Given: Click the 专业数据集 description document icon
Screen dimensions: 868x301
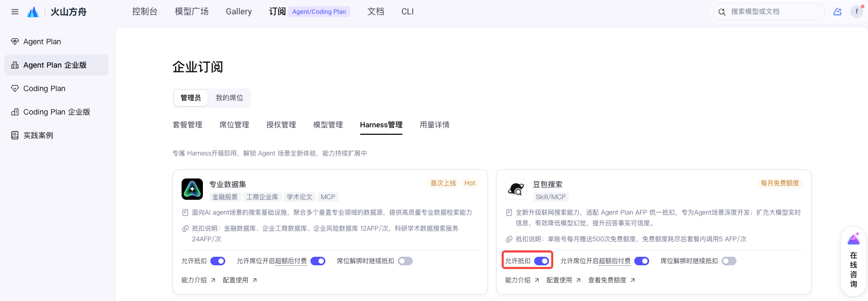Looking at the screenshot, I should pyautogui.click(x=185, y=213).
